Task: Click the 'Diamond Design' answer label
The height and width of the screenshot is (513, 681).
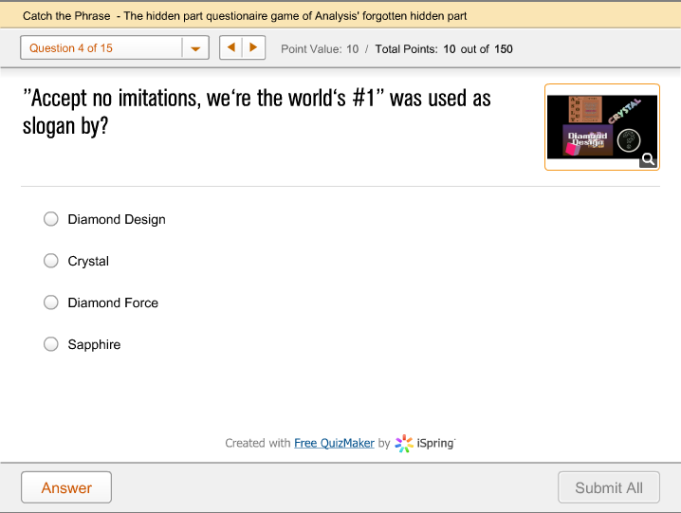Action: click(116, 219)
